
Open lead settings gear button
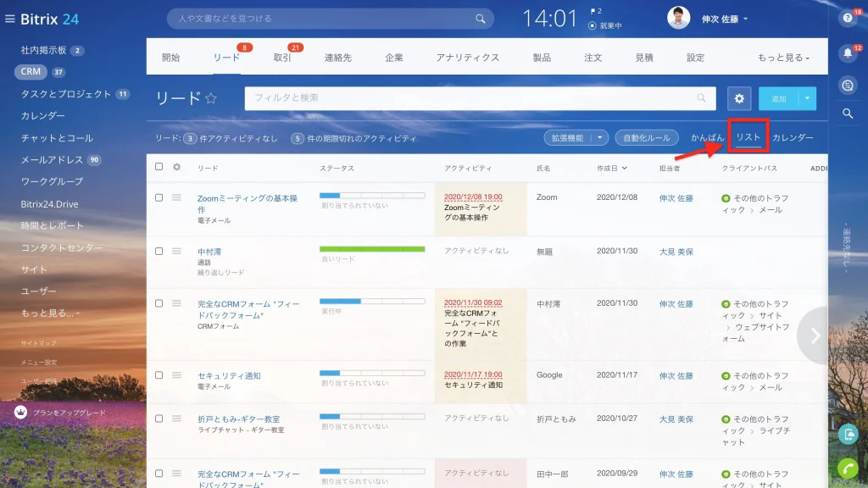(x=739, y=98)
